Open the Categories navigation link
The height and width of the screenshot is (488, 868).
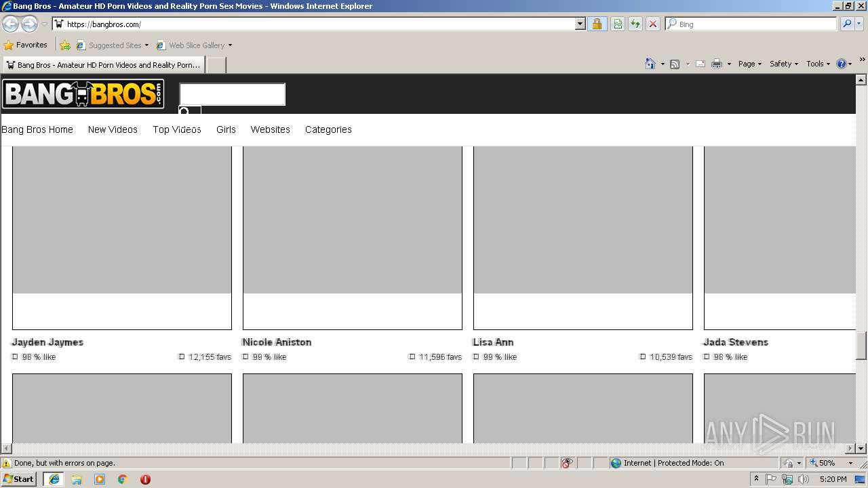pos(328,129)
